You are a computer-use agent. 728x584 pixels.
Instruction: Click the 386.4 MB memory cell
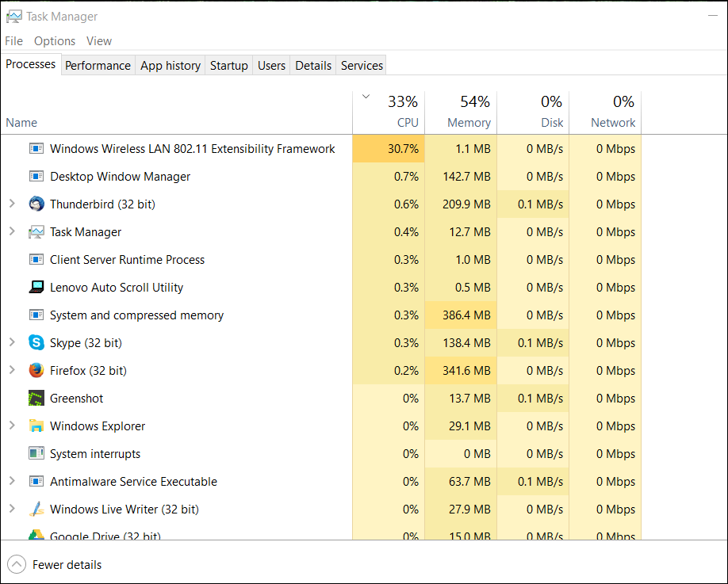click(x=461, y=315)
